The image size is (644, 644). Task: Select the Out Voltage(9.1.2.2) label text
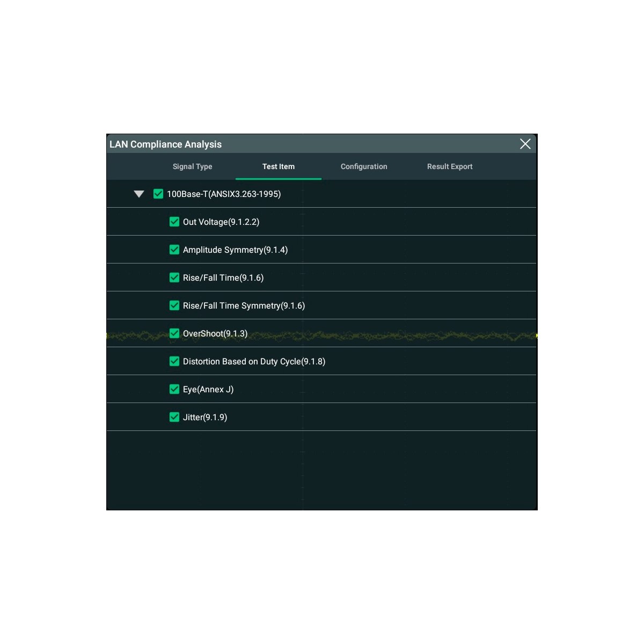pyautogui.click(x=221, y=222)
